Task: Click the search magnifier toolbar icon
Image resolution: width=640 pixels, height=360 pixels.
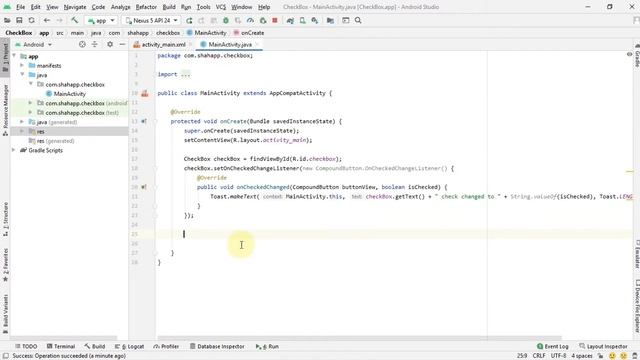Action: [358, 20]
